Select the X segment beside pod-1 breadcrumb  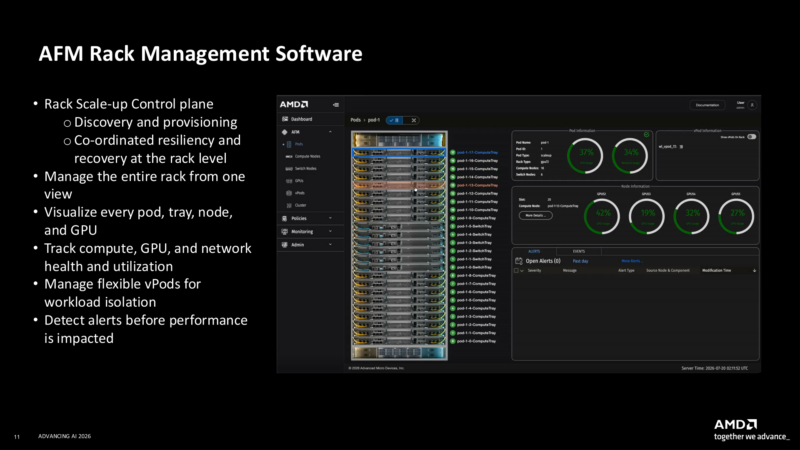pyautogui.click(x=413, y=120)
